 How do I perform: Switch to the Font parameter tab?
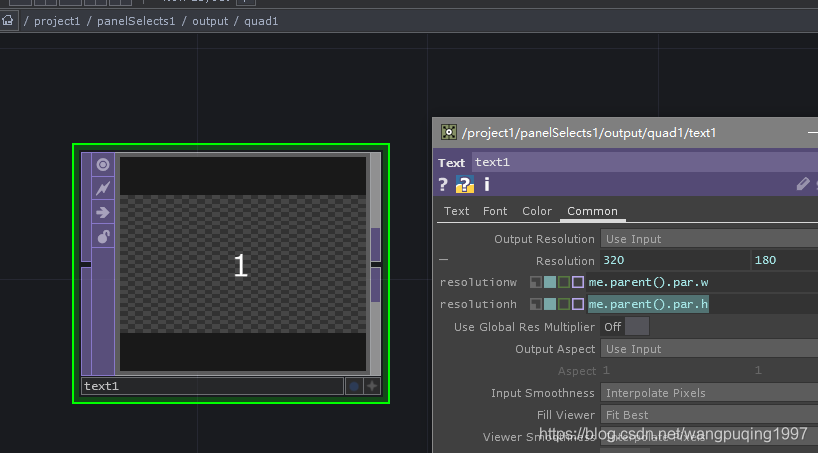pyautogui.click(x=495, y=211)
